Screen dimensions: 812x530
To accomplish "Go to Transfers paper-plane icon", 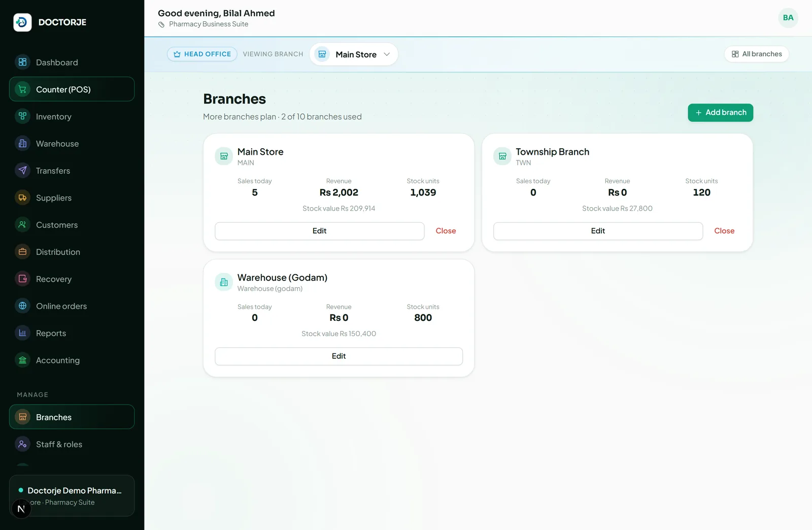I will tap(22, 171).
